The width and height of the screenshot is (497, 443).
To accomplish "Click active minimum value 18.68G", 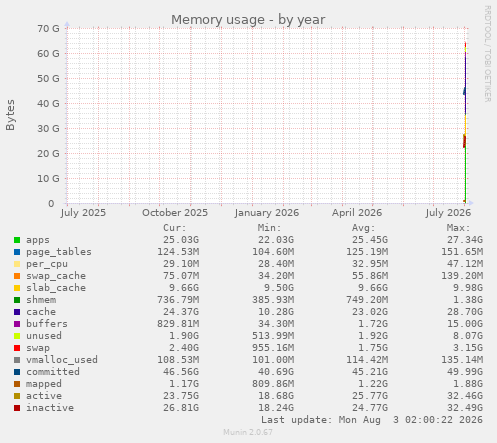I will click(276, 396).
